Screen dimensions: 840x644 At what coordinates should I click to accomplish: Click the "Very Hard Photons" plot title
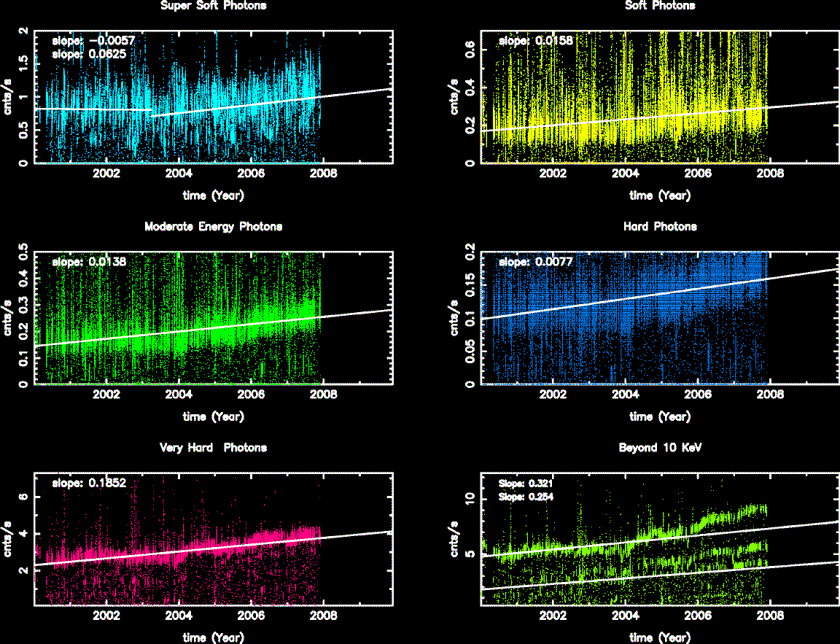pos(213,448)
